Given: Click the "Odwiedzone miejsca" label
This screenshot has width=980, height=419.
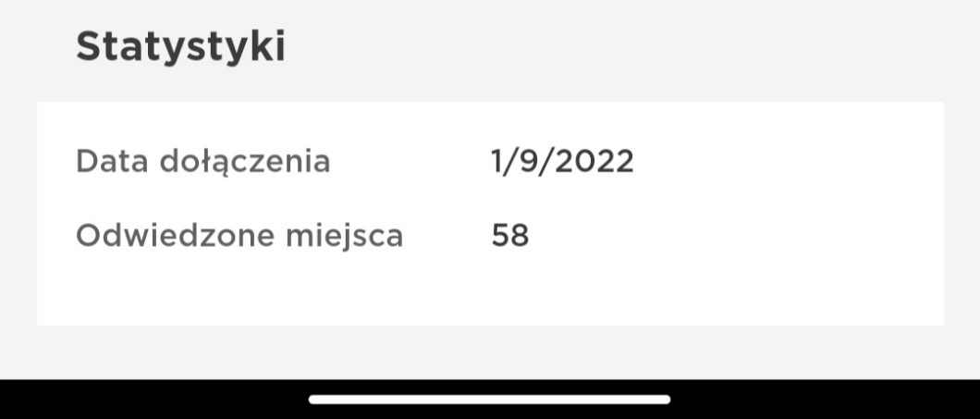Looking at the screenshot, I should (x=239, y=236).
